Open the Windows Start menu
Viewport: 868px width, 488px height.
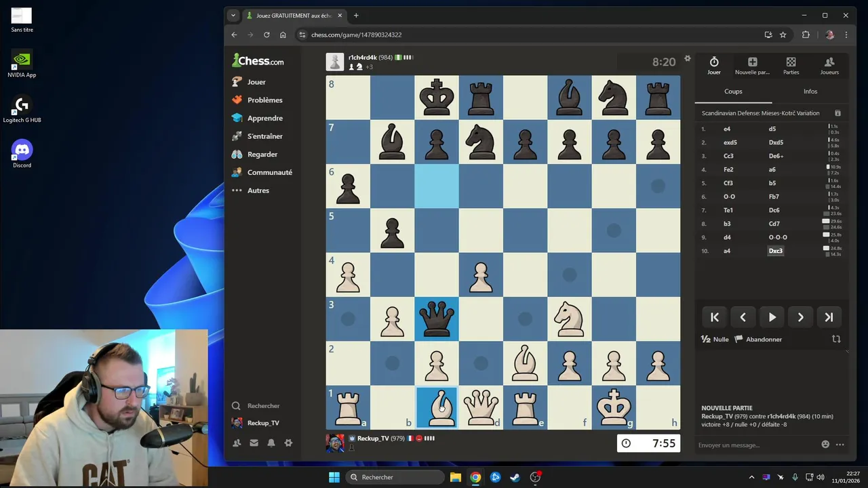334,477
